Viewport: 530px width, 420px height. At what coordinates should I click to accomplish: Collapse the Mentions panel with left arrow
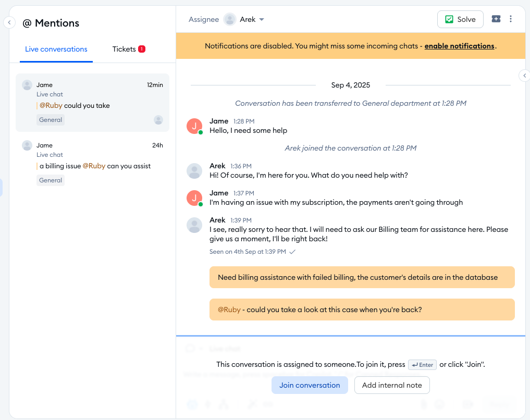tap(9, 22)
